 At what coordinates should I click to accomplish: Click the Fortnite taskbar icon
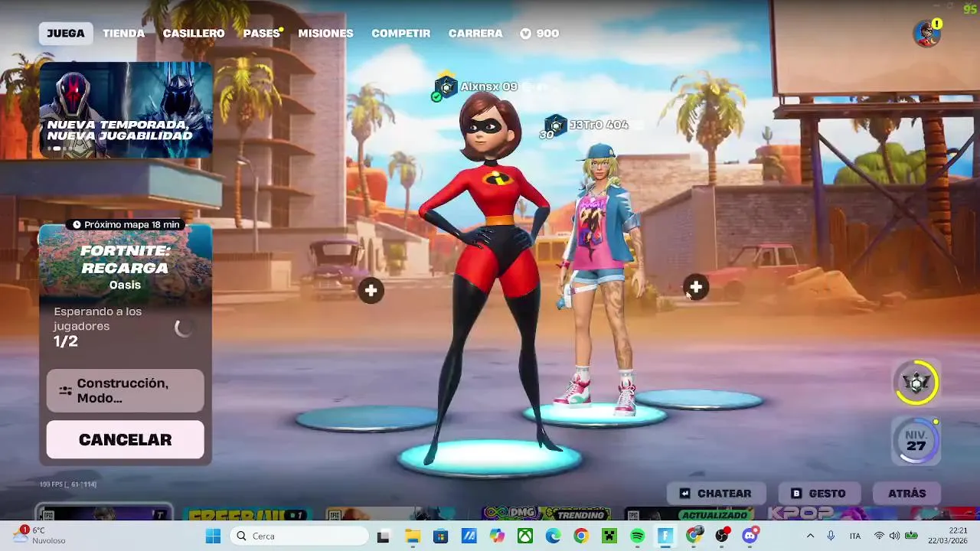coord(665,536)
